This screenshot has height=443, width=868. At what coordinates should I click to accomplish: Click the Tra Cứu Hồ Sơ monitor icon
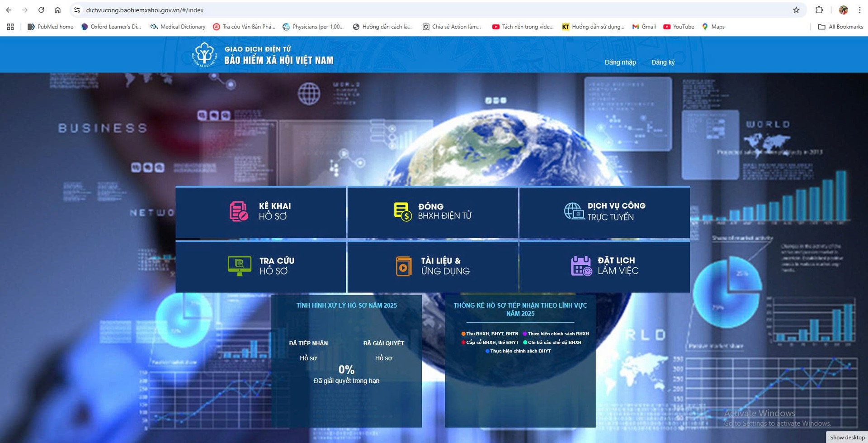click(x=239, y=266)
